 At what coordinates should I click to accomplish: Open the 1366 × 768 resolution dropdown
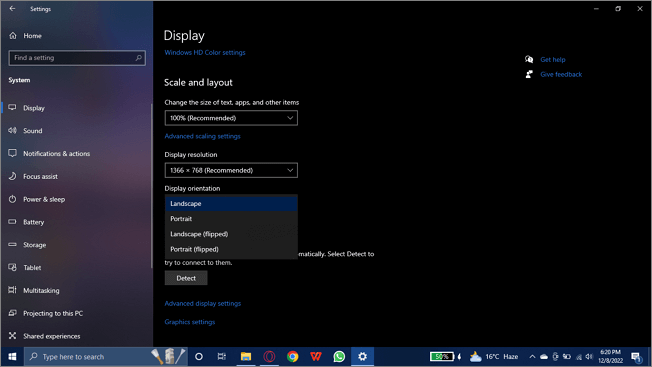click(231, 170)
